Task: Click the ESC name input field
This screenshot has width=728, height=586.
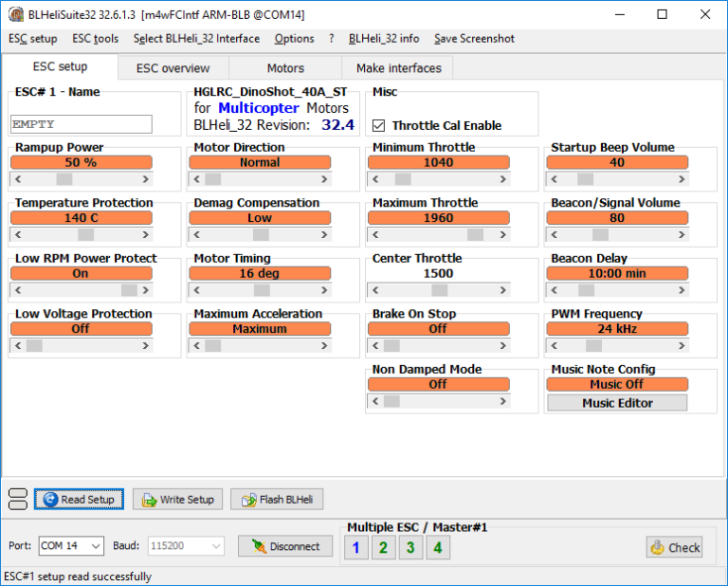Action: pyautogui.click(x=81, y=124)
